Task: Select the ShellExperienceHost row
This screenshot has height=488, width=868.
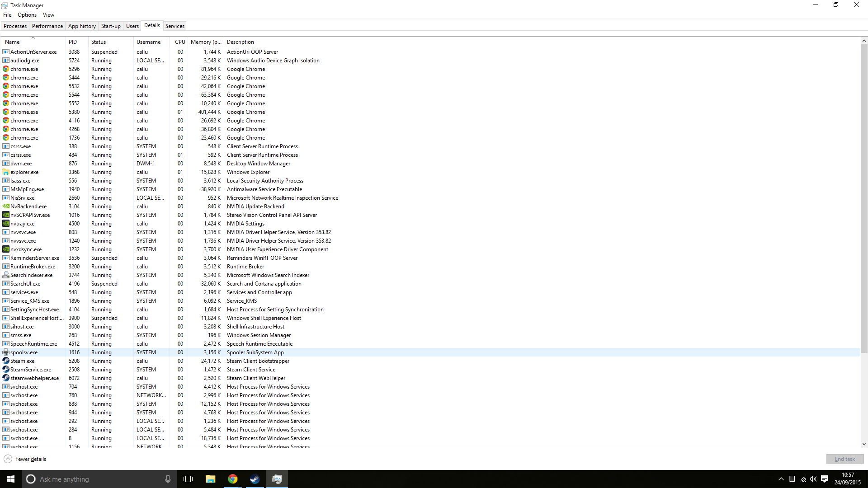Action: pyautogui.click(x=430, y=318)
